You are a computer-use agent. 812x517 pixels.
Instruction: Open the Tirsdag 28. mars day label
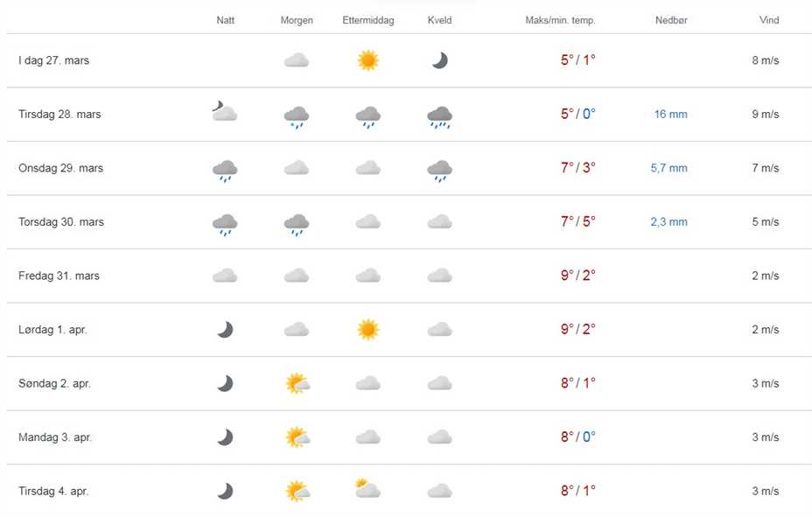(59, 115)
